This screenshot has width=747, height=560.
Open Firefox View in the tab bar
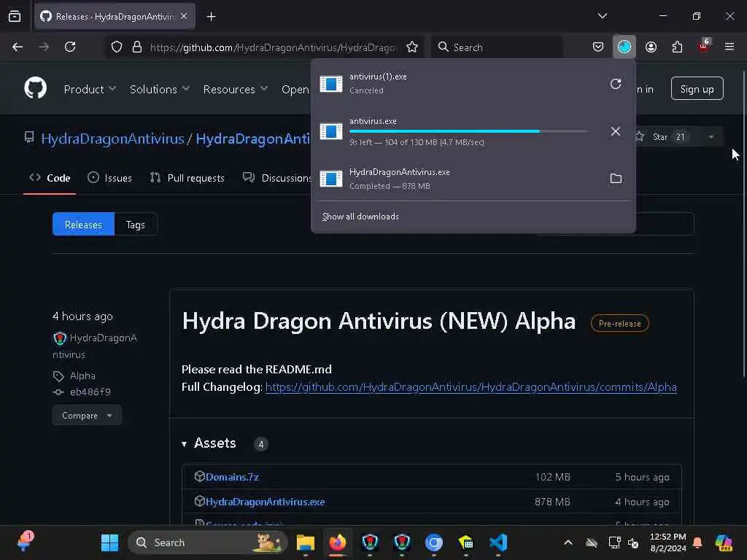point(15,17)
